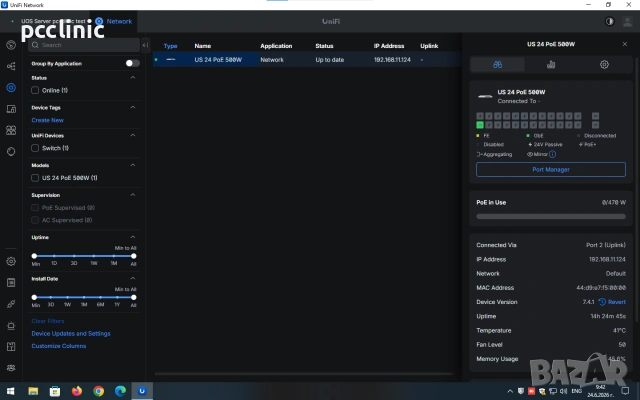Screen dimensions: 640x400
Task: Collapse the Install Date filter section
Action: (133, 278)
